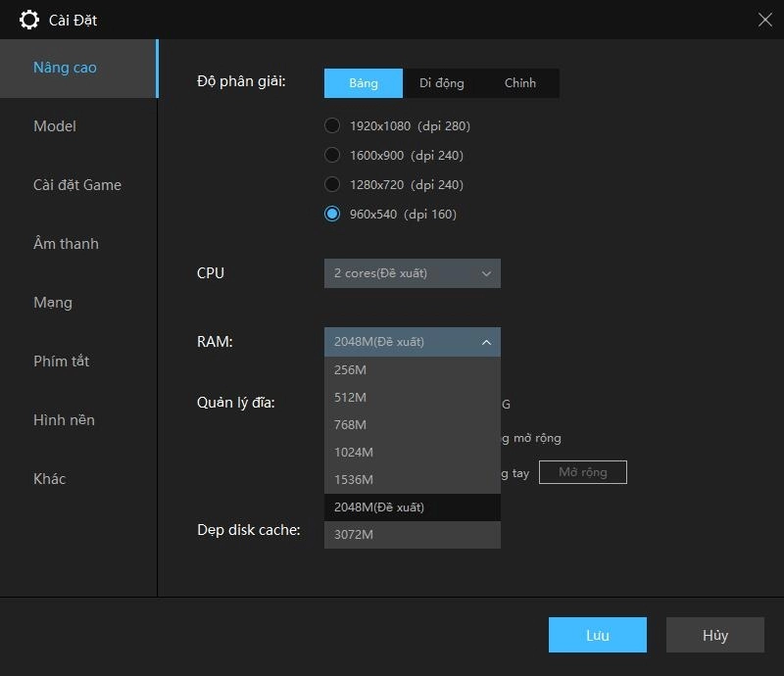Choose the 1280x720 resolution radio button
This screenshot has width=784, height=676.
point(332,184)
